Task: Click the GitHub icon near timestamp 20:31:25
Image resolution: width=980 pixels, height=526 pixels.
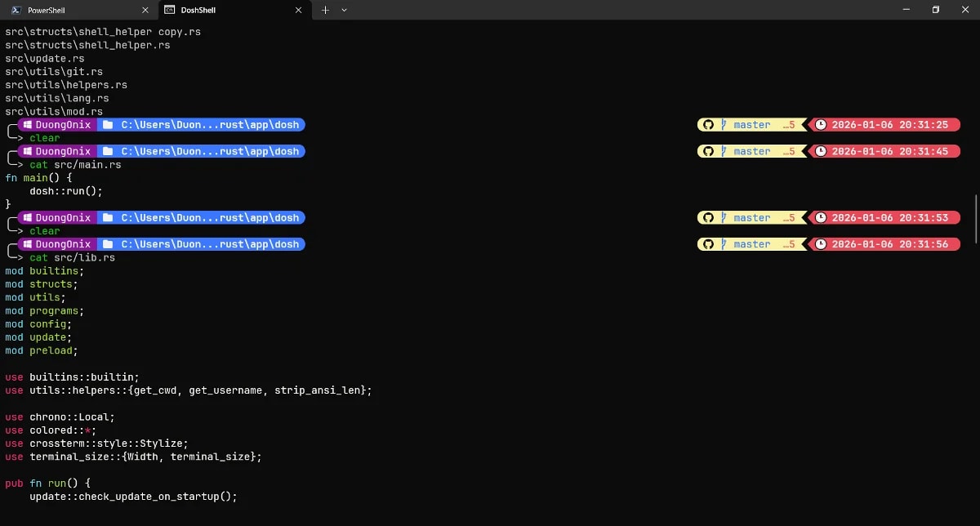Action: [708, 124]
